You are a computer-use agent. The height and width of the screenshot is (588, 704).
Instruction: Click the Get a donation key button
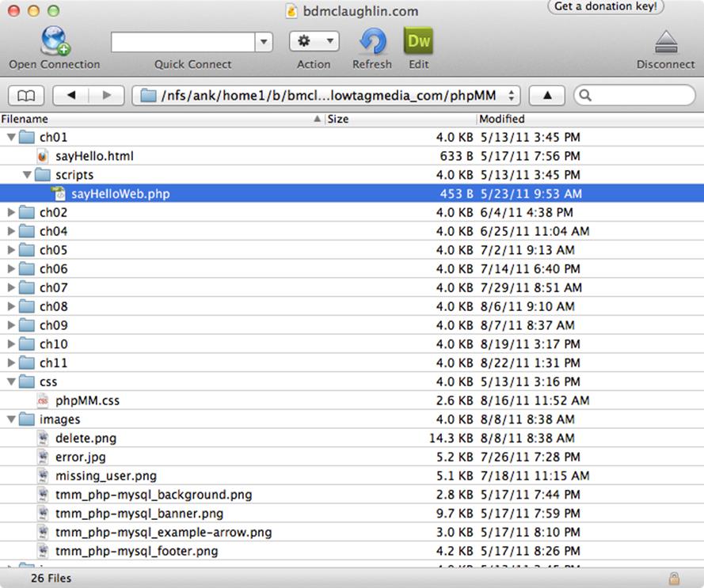(x=605, y=6)
